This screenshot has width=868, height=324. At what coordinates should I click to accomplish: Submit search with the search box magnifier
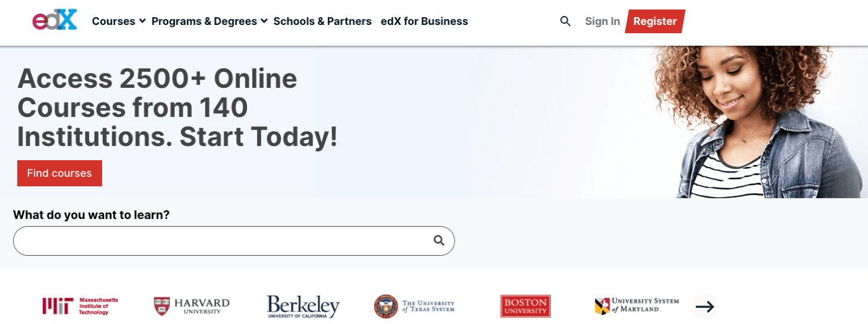click(x=439, y=240)
